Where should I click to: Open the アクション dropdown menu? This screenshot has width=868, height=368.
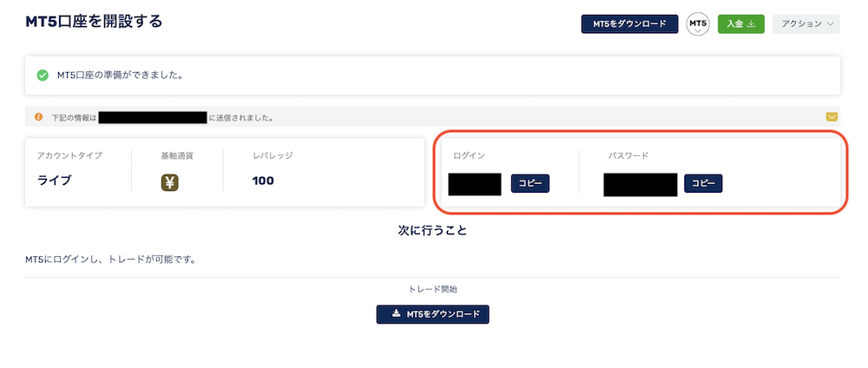(806, 23)
